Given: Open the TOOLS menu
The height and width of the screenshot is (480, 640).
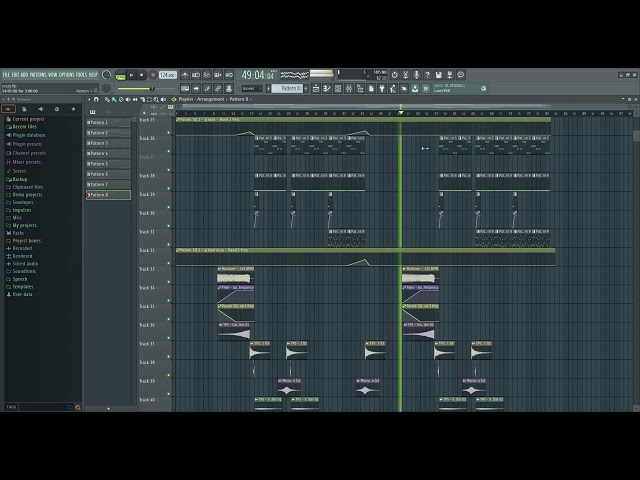Looking at the screenshot, I should 81,75.
